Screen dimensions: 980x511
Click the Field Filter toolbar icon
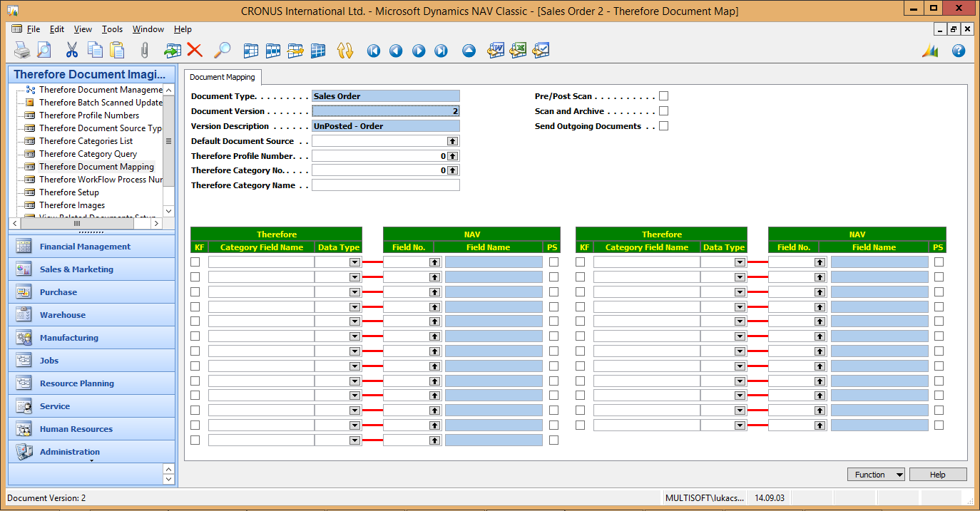coord(251,50)
